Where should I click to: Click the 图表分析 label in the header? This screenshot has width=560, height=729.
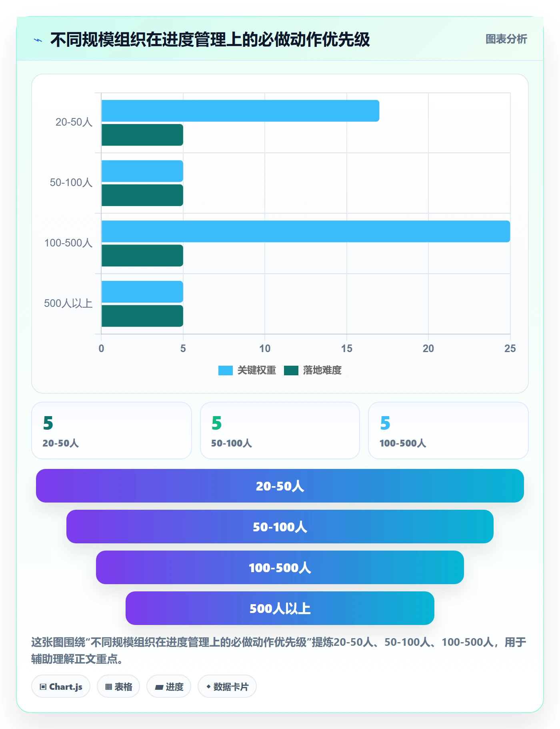[x=506, y=39]
